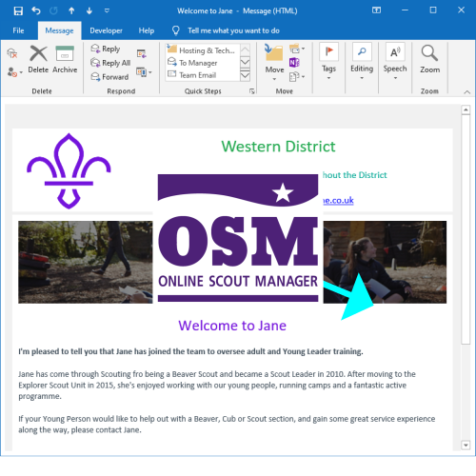The image size is (476, 476).
Task: Select the Message ribbon tab
Action: click(59, 30)
